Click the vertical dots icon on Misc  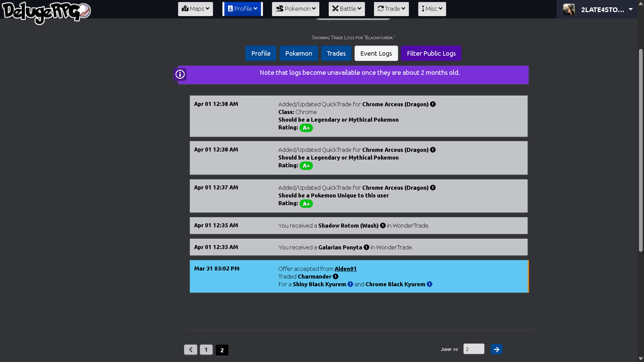click(x=423, y=9)
